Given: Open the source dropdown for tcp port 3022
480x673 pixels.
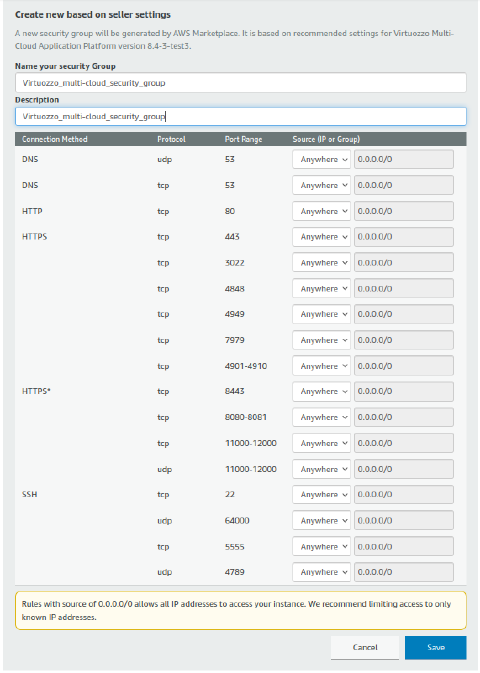Looking at the screenshot, I should (x=322, y=263).
